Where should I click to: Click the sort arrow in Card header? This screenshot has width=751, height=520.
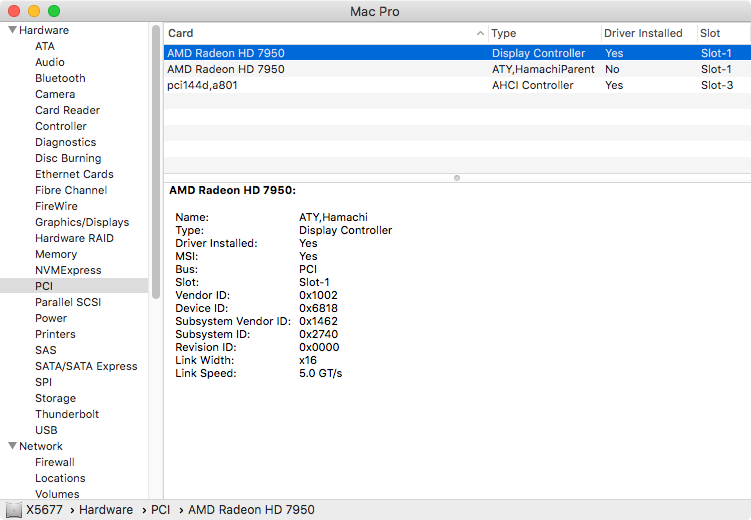pyautogui.click(x=480, y=33)
